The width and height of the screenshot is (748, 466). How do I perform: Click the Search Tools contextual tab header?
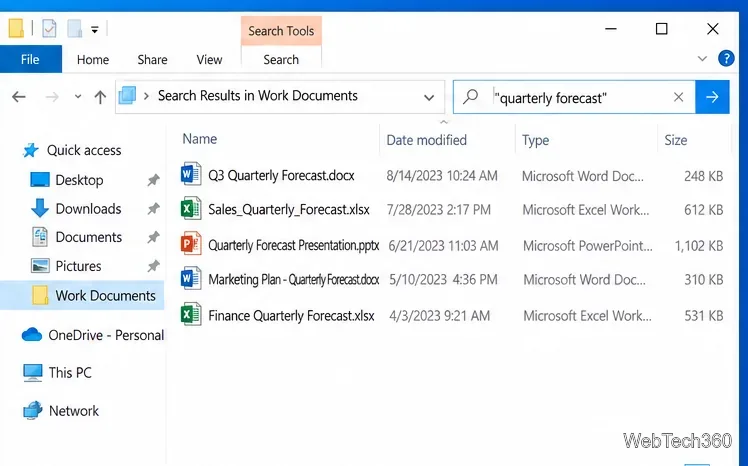281,31
